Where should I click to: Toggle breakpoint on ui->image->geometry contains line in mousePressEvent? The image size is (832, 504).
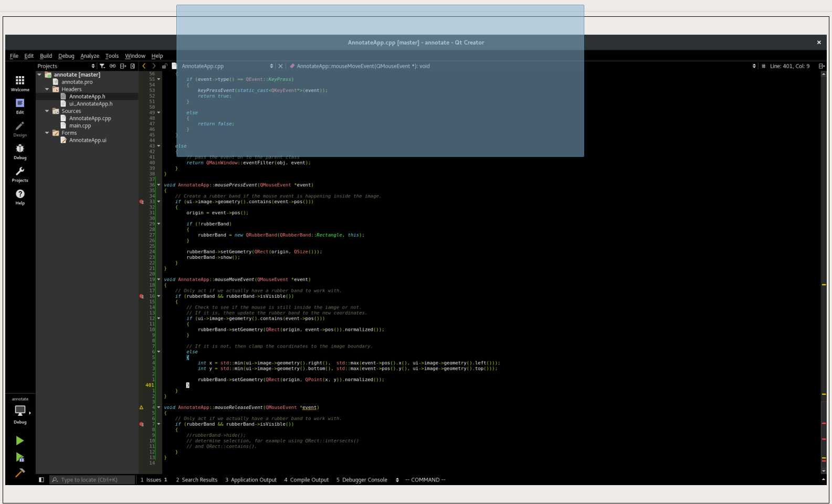(141, 202)
